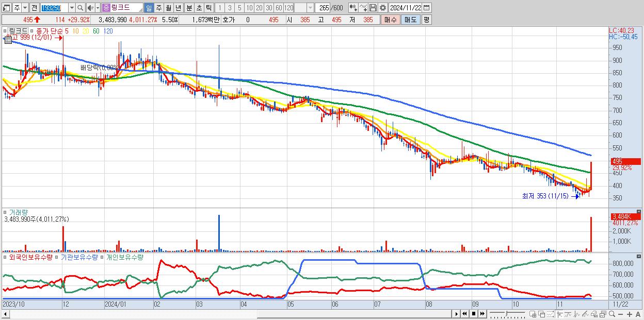Click the 링크드 series label button on chart
Screen dimensions: 644x320
[19, 31]
